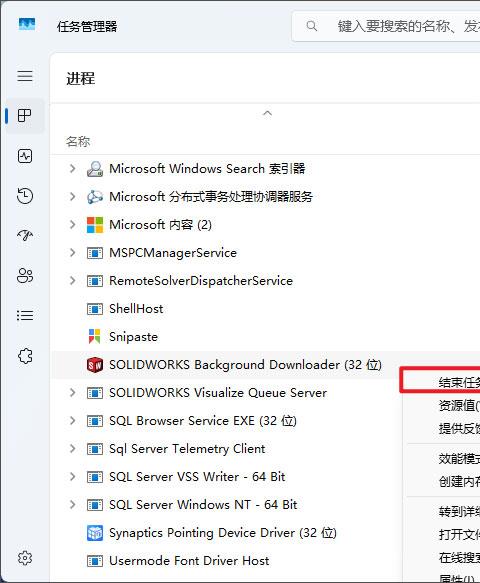Click the RemoteSolverDispatcherService process icon
The width and height of the screenshot is (480, 583).
pyautogui.click(x=95, y=281)
